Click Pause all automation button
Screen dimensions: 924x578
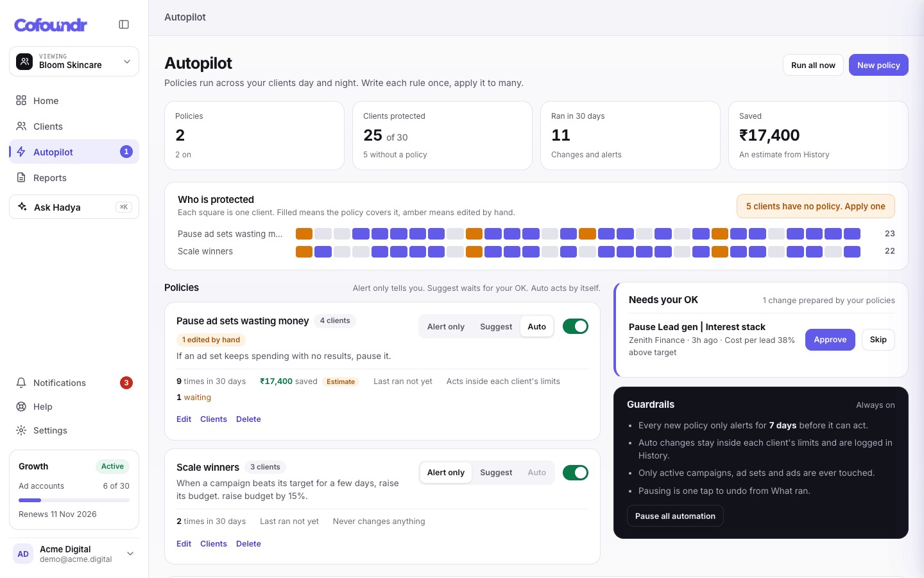675,516
